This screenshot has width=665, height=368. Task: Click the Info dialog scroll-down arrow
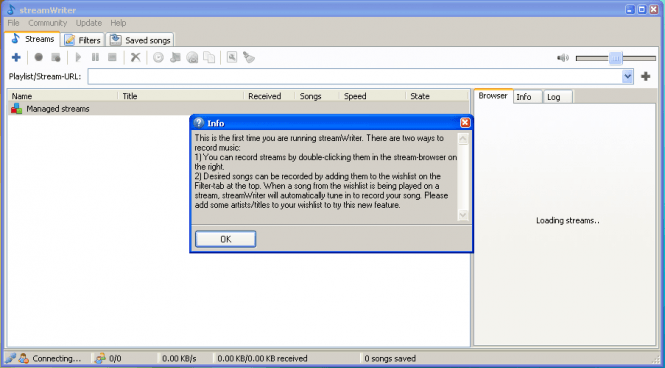(x=463, y=215)
